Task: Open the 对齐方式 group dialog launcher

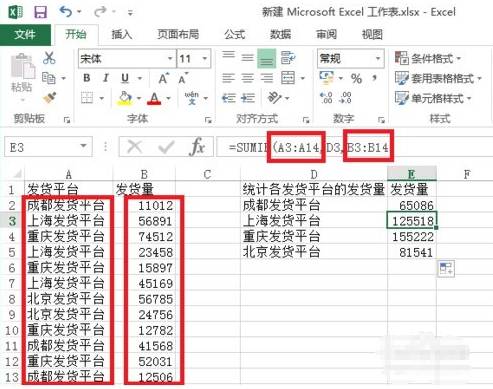Action: tap(306, 120)
